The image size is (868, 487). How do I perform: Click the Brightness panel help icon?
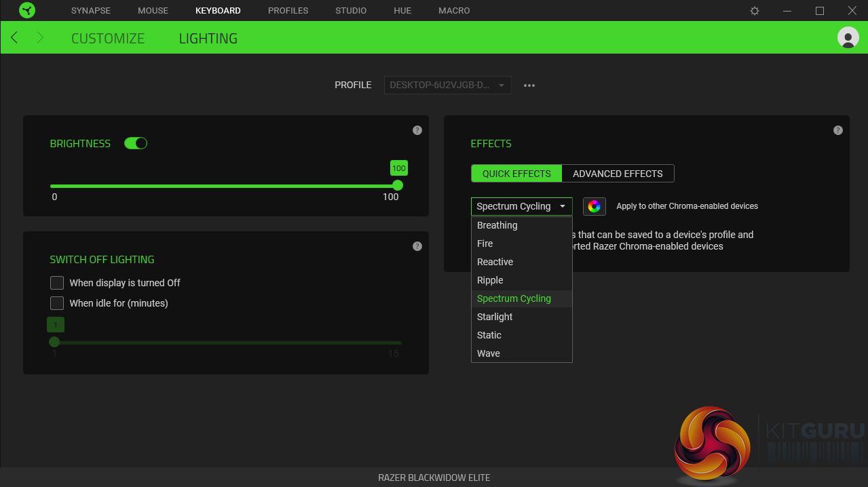pyautogui.click(x=417, y=130)
